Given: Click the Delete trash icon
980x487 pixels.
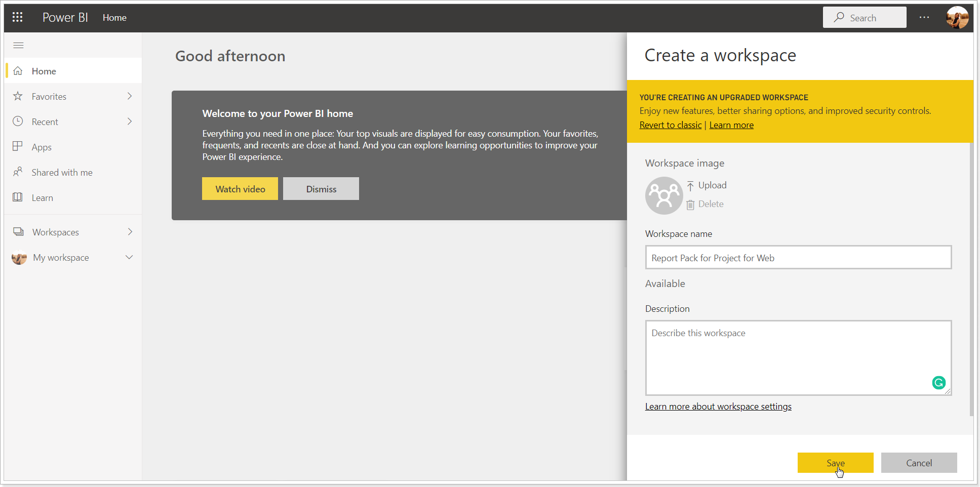Looking at the screenshot, I should tap(690, 205).
